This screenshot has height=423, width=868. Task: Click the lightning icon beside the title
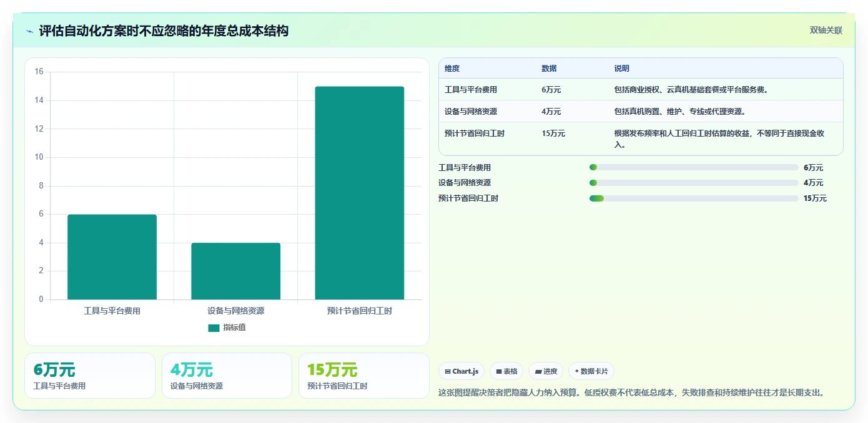click(29, 31)
